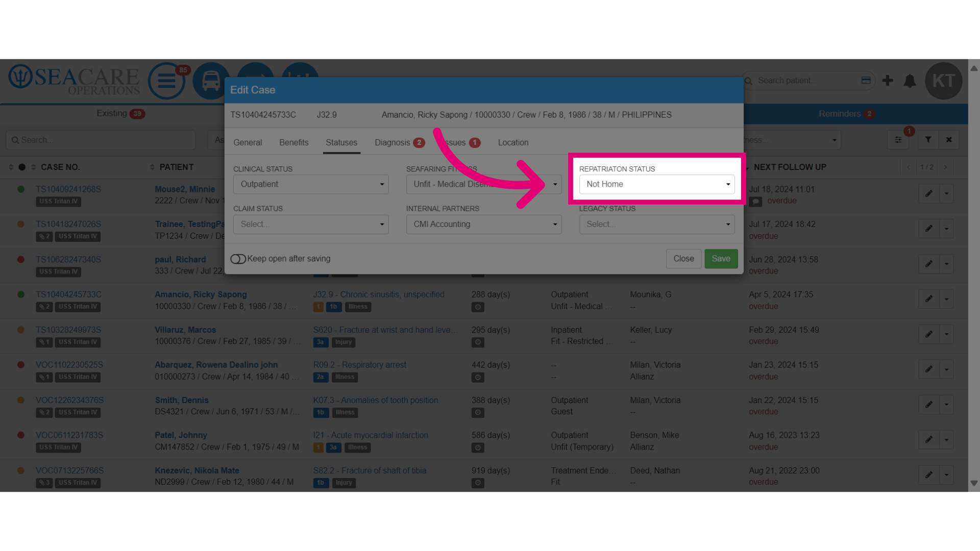Clear filters with the X icon
Viewport: 980px width, 551px height.
tap(949, 140)
